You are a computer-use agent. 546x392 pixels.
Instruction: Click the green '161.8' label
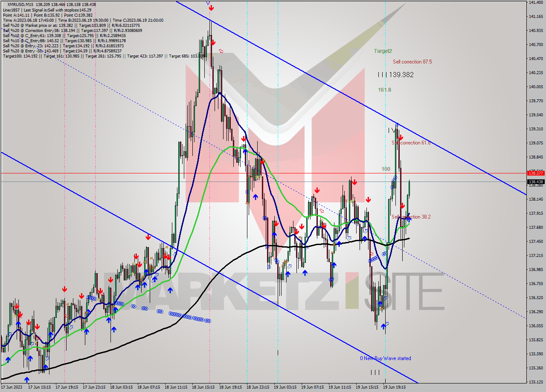click(x=384, y=90)
